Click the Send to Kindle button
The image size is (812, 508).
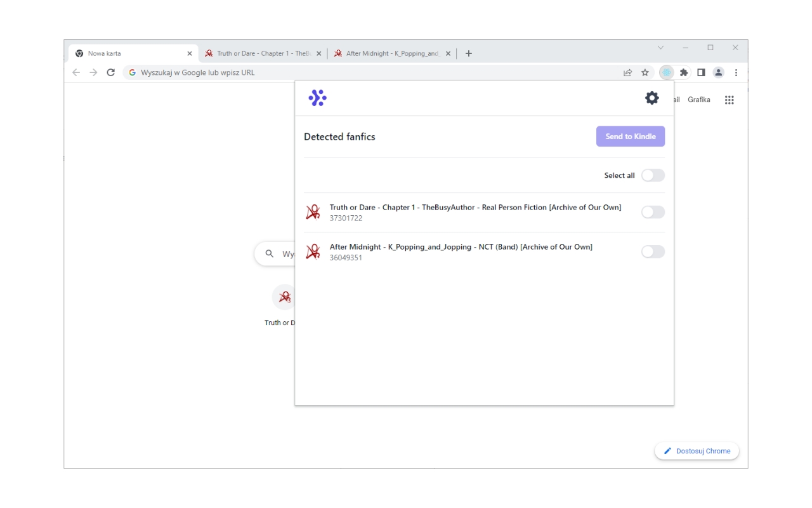click(631, 137)
